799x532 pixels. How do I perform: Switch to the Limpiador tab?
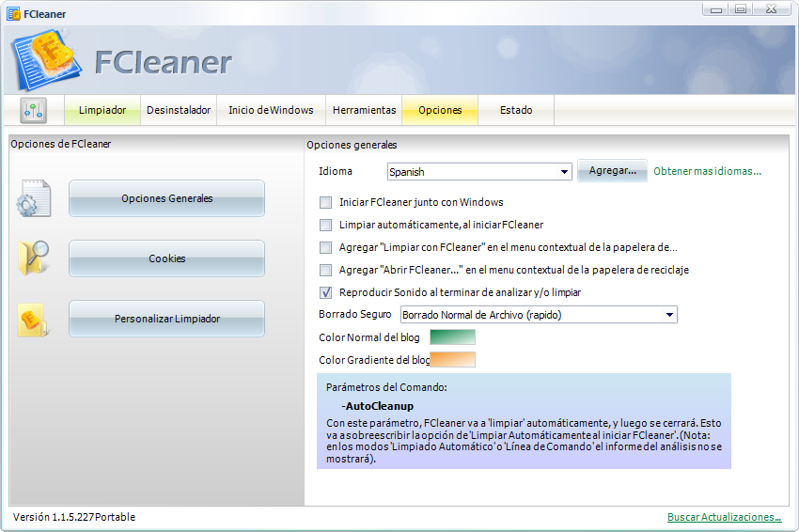point(102,110)
